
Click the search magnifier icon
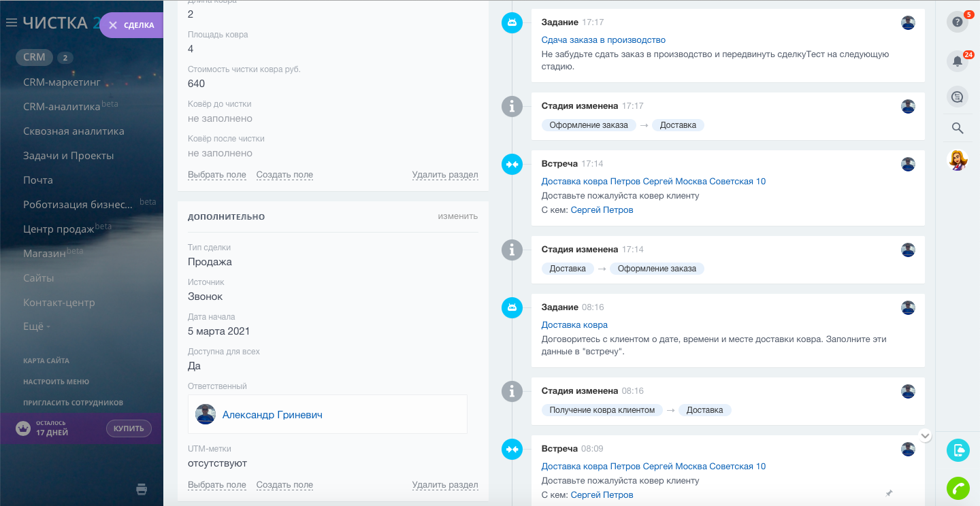coord(957,128)
